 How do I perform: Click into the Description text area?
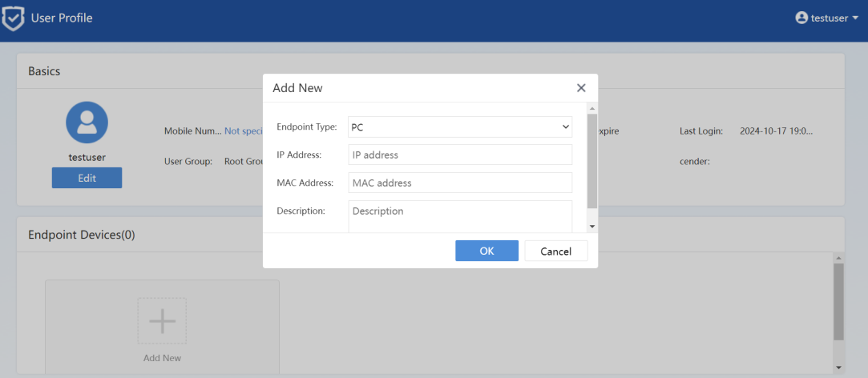point(460,216)
